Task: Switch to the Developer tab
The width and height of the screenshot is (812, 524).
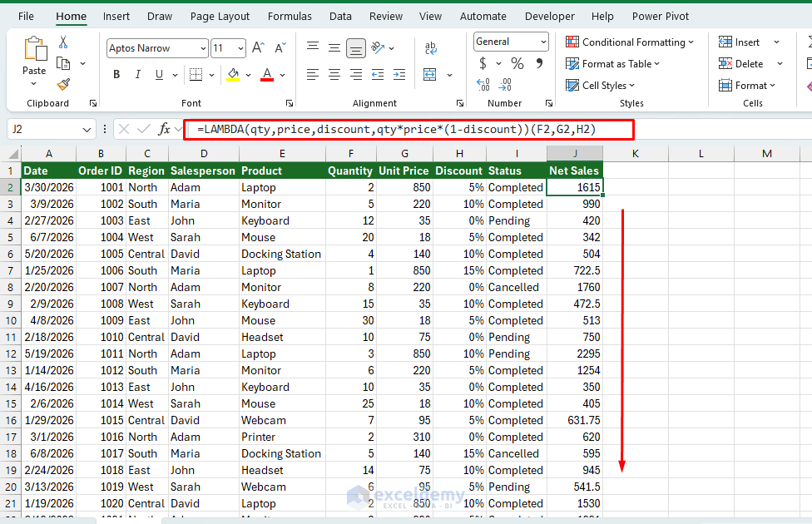Action: point(549,16)
